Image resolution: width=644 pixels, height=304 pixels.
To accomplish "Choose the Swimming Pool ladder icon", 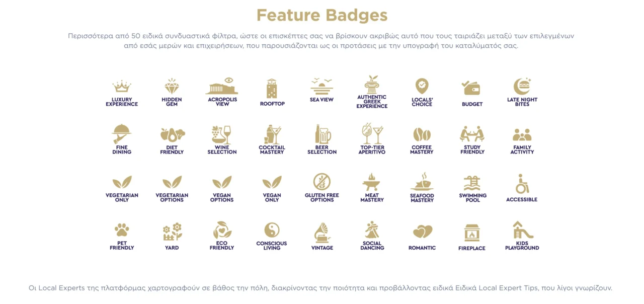I will pyautogui.click(x=472, y=182).
